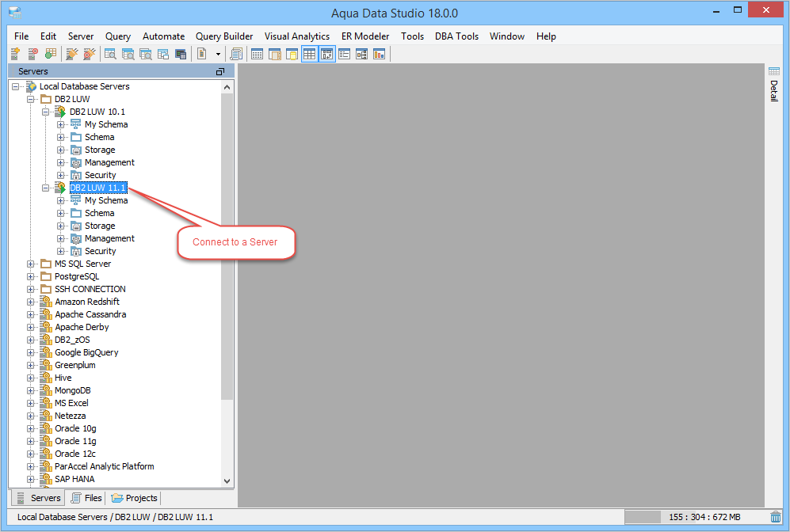Viewport: 790px width, 532px height.
Task: Click the window with side panel icon
Action: tap(275, 54)
